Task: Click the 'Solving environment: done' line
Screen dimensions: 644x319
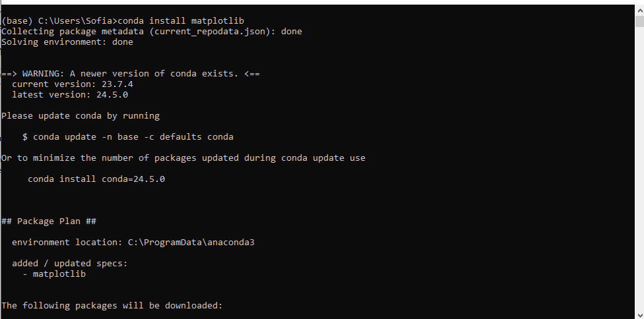Action: pyautogui.click(x=67, y=42)
